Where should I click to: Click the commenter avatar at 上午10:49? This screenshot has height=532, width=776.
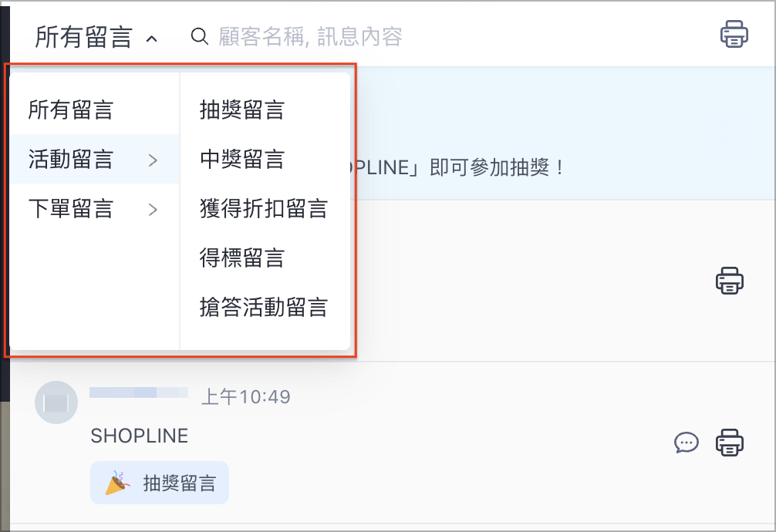tap(56, 402)
